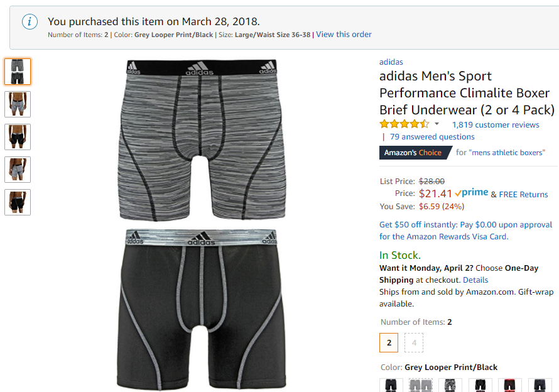The image size is (559, 392).
Task: Pick the red waistband black color swatch
Action: tap(509, 385)
